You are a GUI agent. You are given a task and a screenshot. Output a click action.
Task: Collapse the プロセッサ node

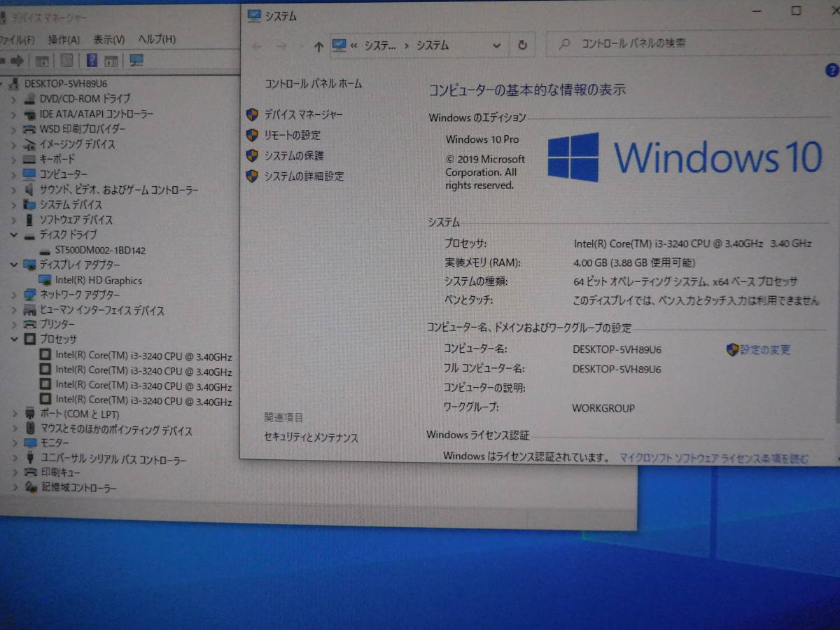coord(13,339)
